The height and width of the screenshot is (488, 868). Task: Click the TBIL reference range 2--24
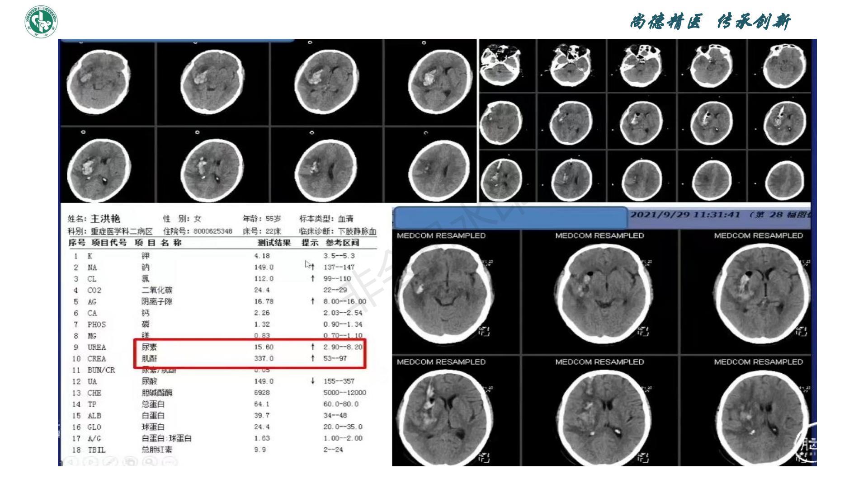(333, 450)
